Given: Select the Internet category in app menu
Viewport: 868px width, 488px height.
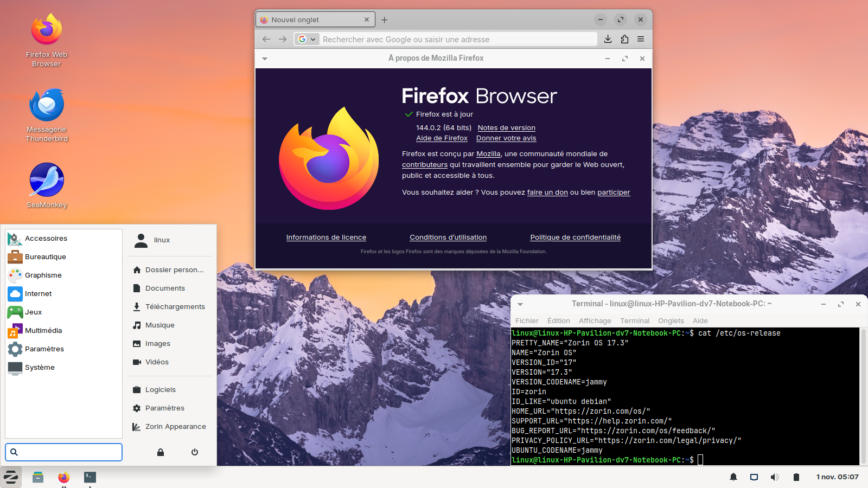Looking at the screenshot, I should click(x=38, y=294).
